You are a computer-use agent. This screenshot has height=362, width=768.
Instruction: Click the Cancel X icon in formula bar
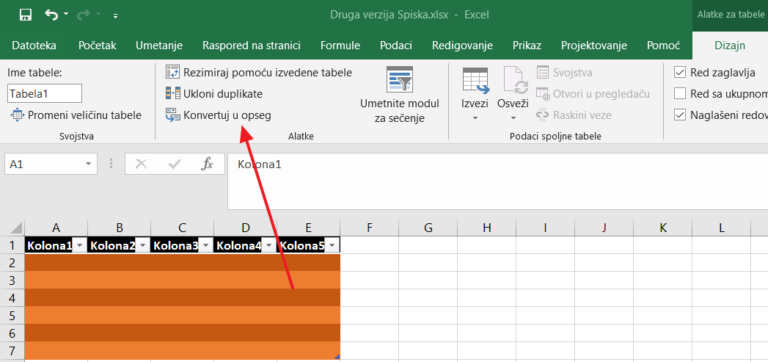pos(141,164)
